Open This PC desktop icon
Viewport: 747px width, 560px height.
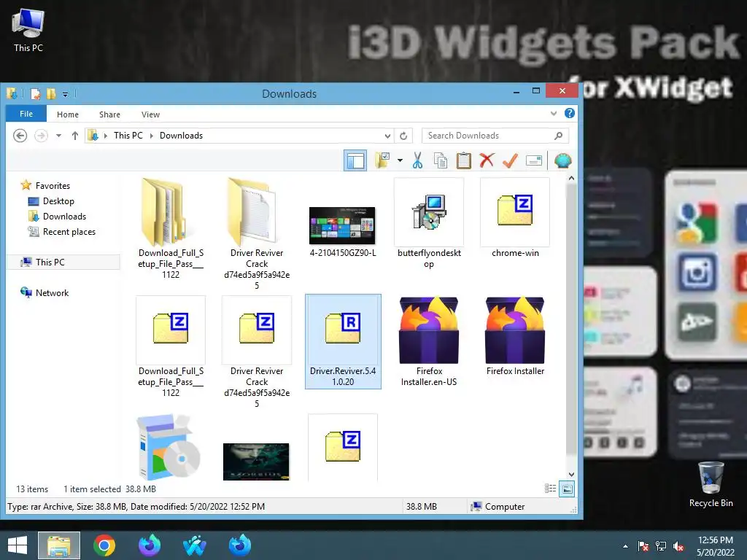28,30
